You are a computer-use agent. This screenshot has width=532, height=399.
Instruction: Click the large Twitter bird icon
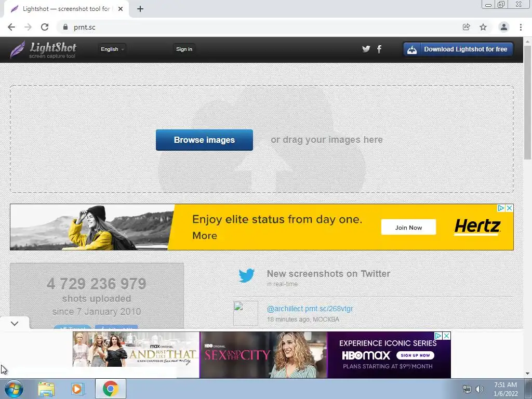point(247,275)
